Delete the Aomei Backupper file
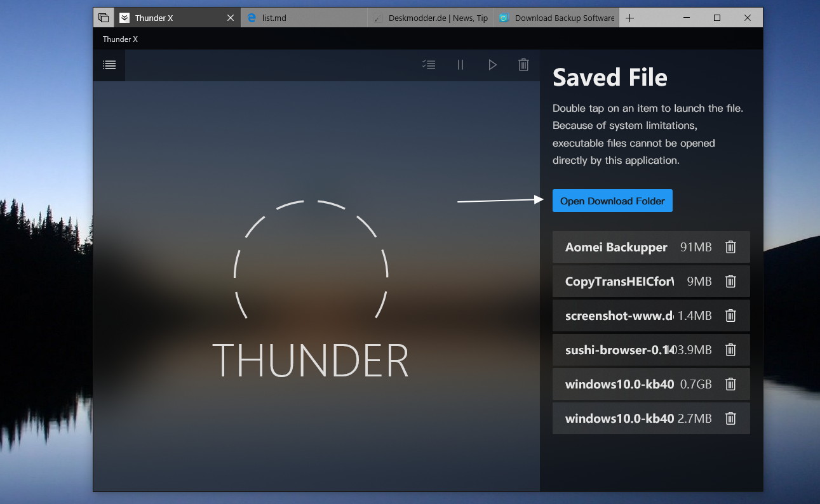The image size is (820, 504). [x=730, y=247]
